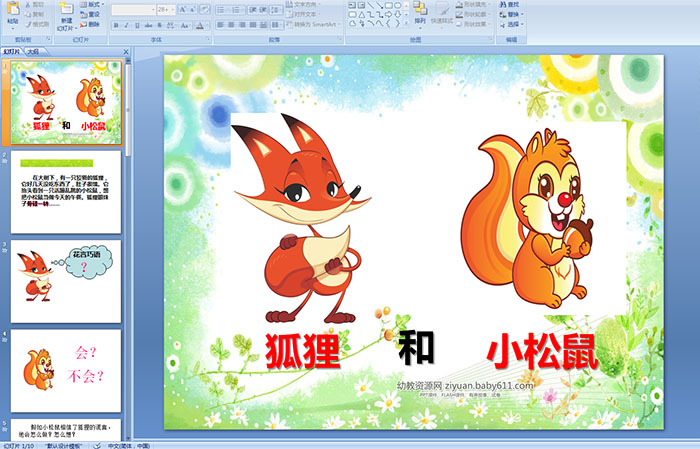Open the Font group dialog launcher

point(208,39)
